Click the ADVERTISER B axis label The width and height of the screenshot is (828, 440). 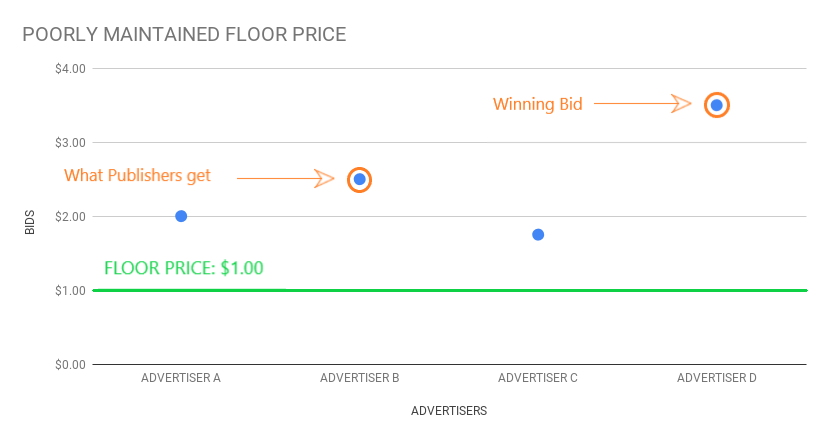pos(360,378)
